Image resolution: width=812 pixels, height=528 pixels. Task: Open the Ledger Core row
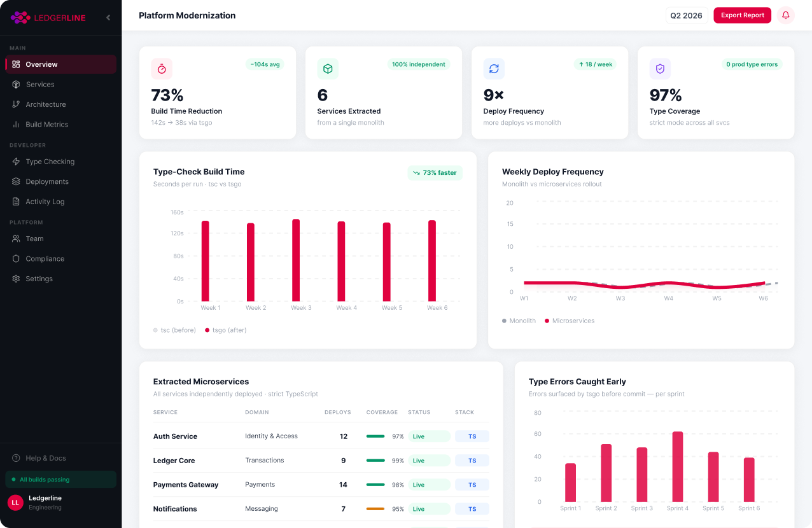coord(321,461)
